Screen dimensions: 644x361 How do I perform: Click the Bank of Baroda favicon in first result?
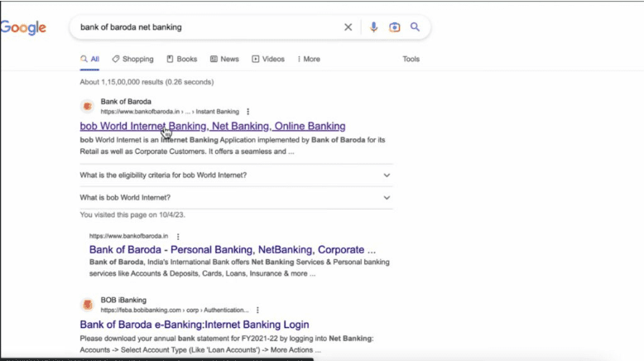[x=87, y=106]
